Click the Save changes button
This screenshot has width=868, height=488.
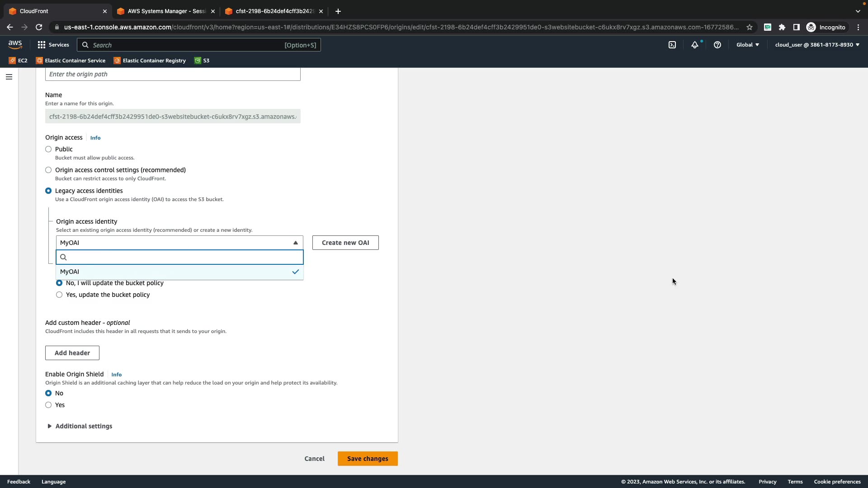(x=368, y=459)
